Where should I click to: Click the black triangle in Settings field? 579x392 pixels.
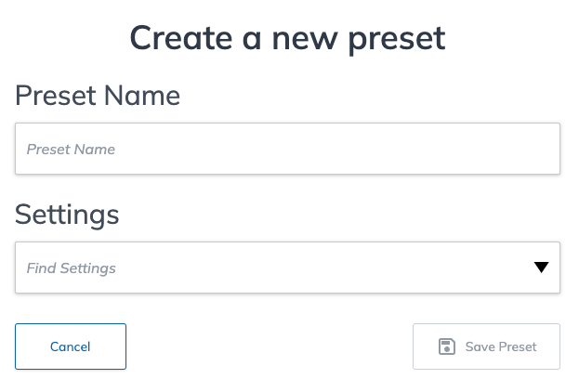click(541, 268)
